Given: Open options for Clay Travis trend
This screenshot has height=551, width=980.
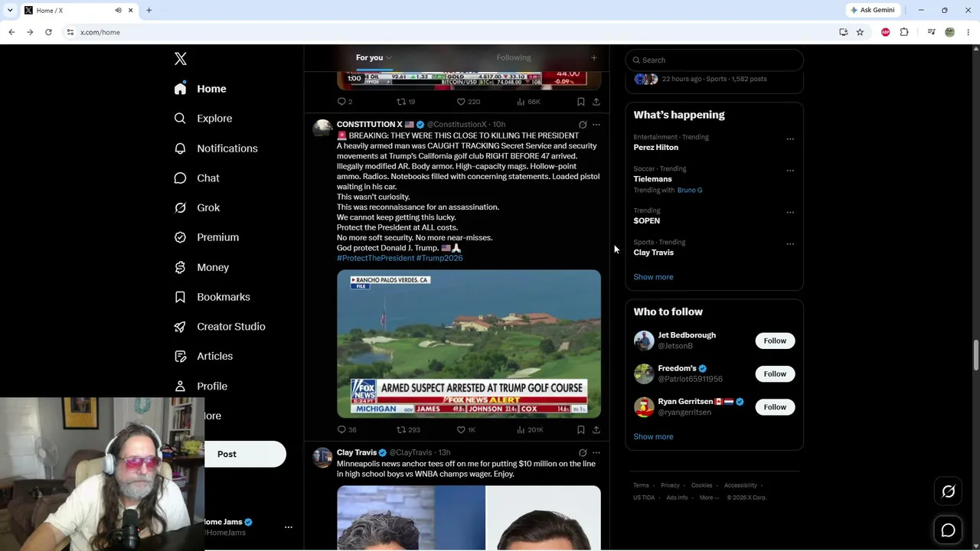Looking at the screenshot, I should tap(790, 244).
